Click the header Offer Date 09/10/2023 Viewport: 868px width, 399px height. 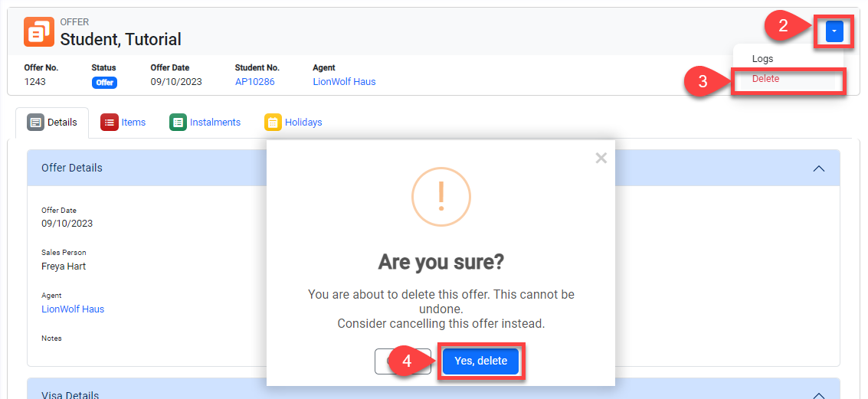176,82
